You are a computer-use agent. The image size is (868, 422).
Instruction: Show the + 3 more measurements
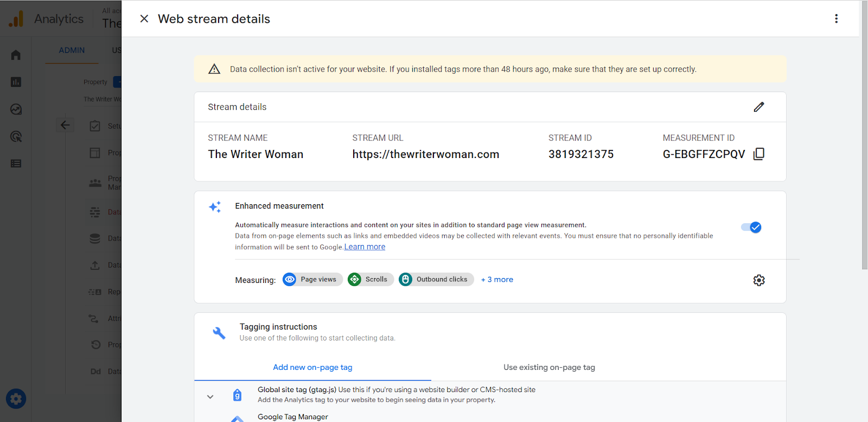point(497,280)
